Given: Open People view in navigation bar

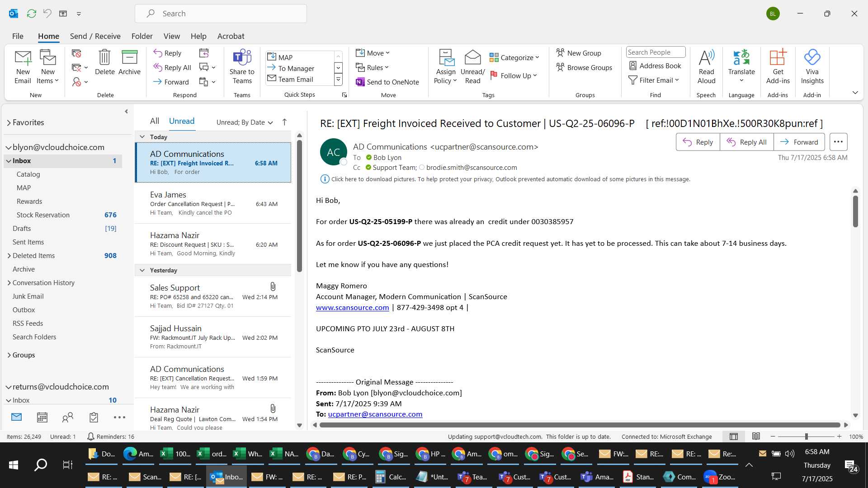Looking at the screenshot, I should [68, 418].
